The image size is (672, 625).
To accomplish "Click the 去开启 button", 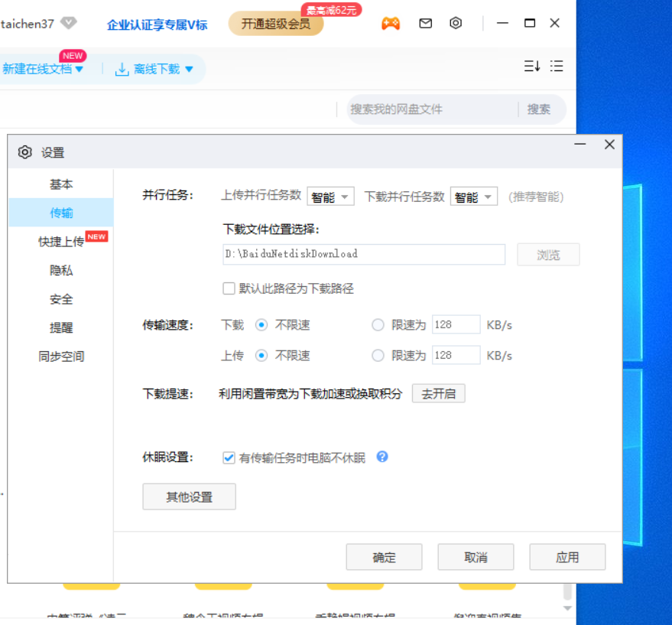I will point(438,393).
